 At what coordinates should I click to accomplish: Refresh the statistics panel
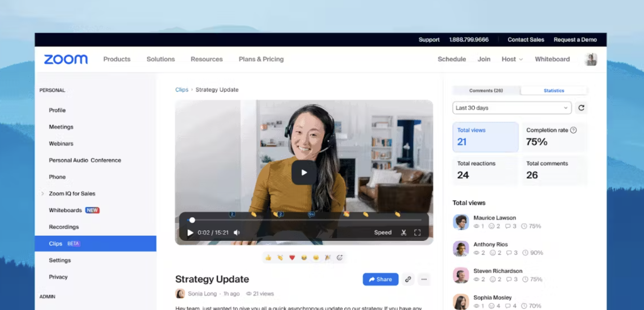[x=581, y=108]
